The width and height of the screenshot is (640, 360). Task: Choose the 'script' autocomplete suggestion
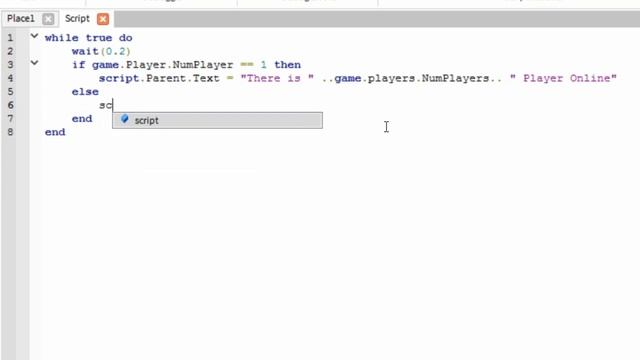(217, 120)
